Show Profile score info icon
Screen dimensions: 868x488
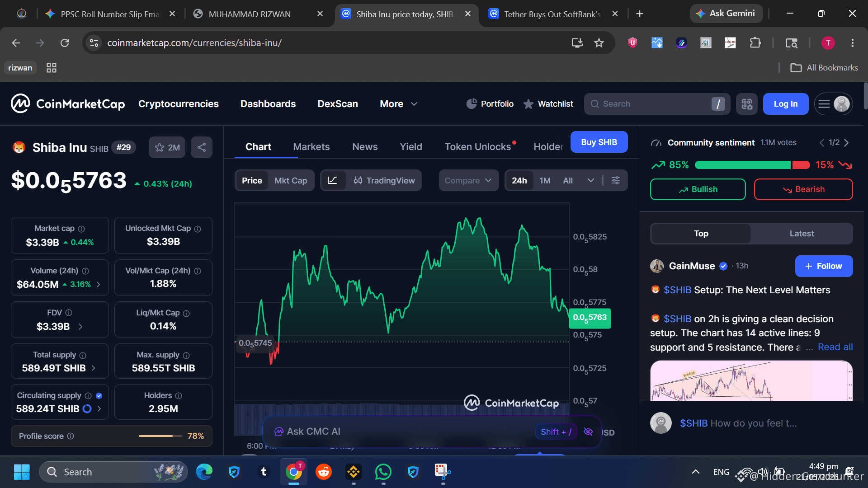[71, 436]
